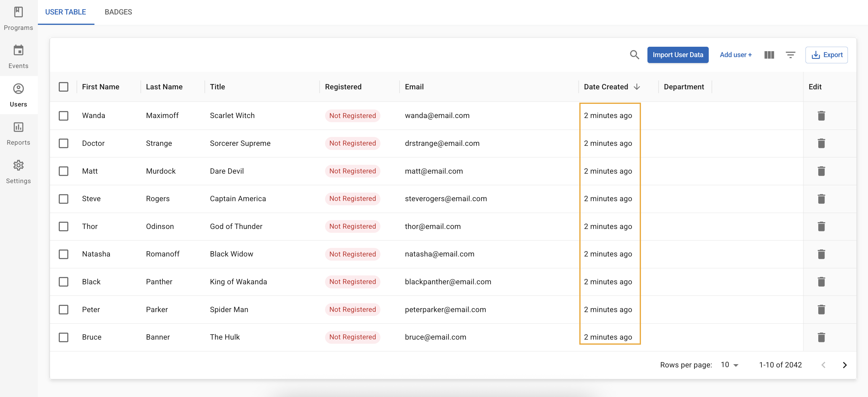
Task: Click the Export button
Action: [827, 55]
